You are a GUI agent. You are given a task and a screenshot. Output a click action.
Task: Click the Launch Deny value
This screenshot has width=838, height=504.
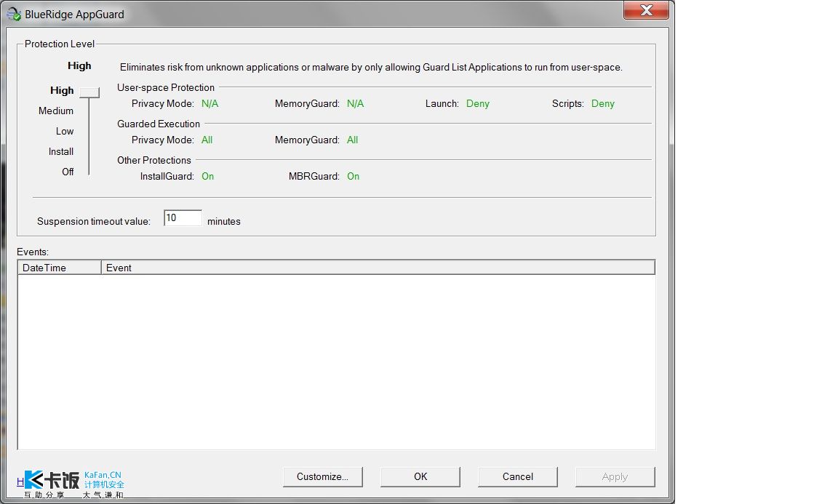478,104
